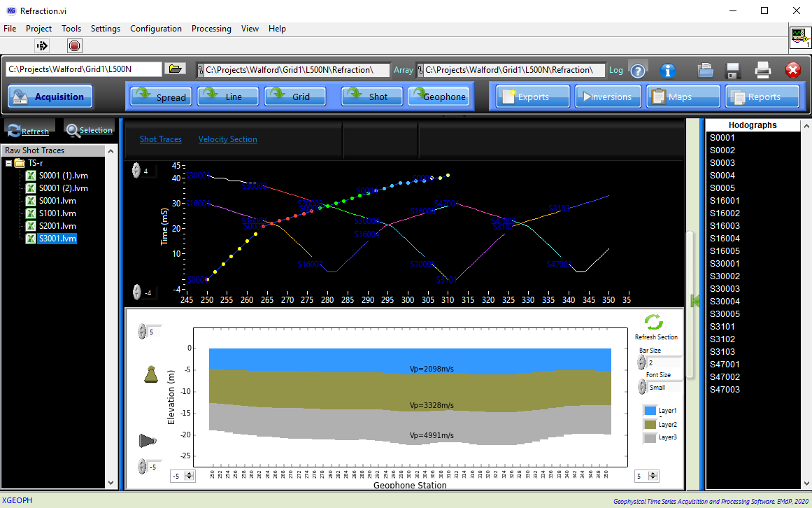Run the Geophone acquisition tool
Image resolution: width=812 pixels, height=508 pixels.
(439, 97)
